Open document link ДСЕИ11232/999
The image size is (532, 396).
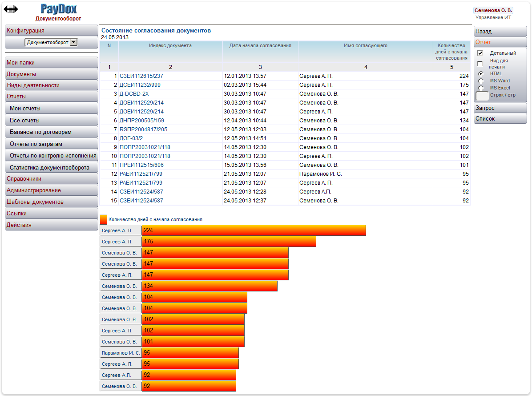[x=140, y=85]
